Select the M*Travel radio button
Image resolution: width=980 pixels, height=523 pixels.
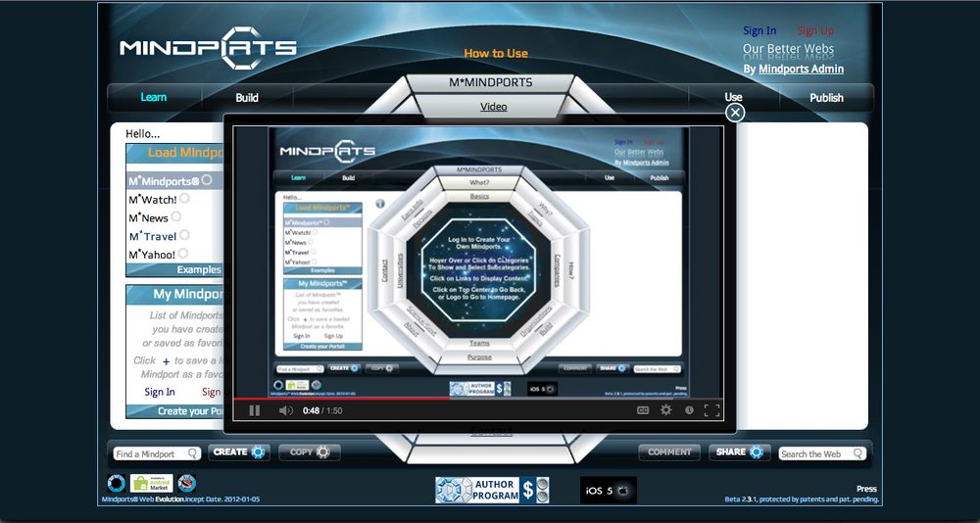point(184,235)
